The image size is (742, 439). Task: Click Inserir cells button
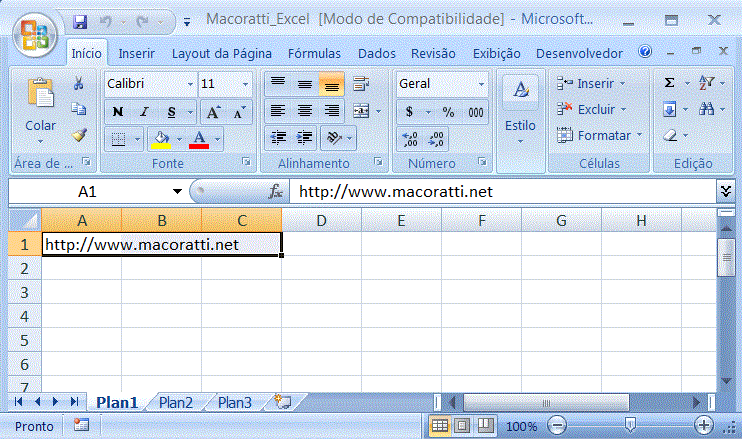point(591,83)
